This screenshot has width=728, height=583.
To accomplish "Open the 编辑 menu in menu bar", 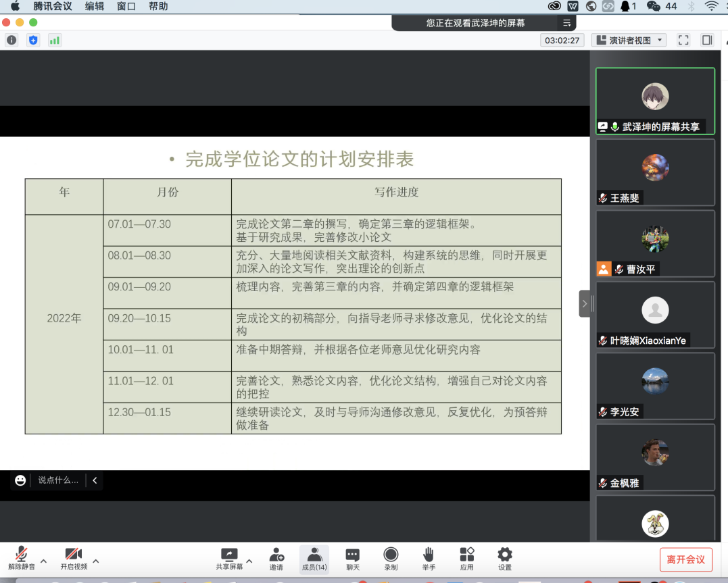I will (95, 6).
